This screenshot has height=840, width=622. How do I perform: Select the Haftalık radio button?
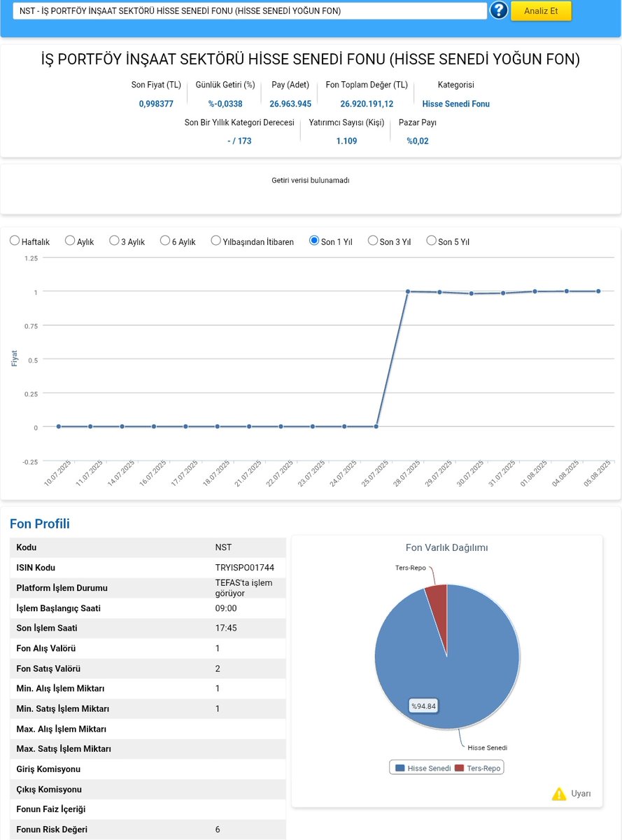[15, 241]
